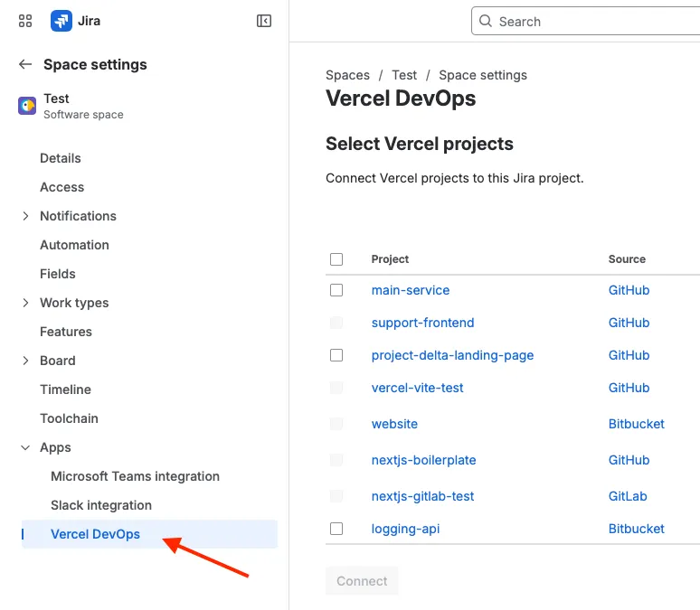Go back using the arrow beside Space settings
Viewport: 700px width, 610px height.
point(25,64)
